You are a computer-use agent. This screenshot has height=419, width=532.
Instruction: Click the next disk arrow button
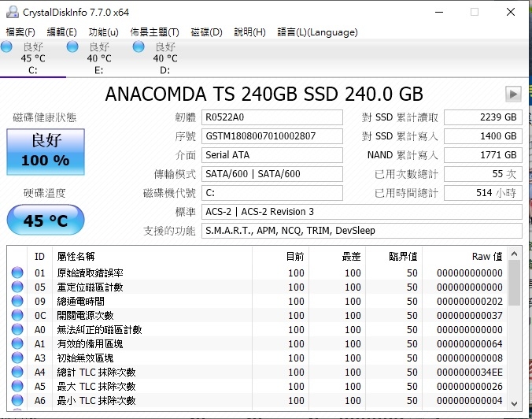coord(513,94)
